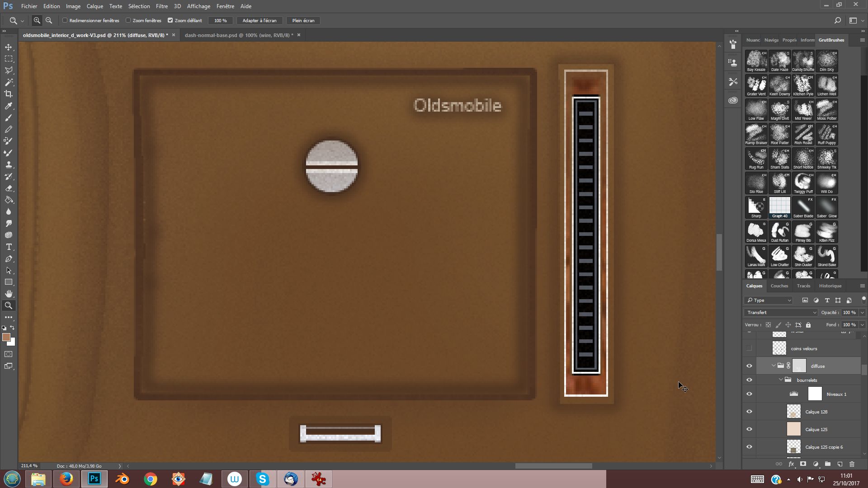The width and height of the screenshot is (868, 488).
Task: Add a layer mask
Action: click(803, 464)
